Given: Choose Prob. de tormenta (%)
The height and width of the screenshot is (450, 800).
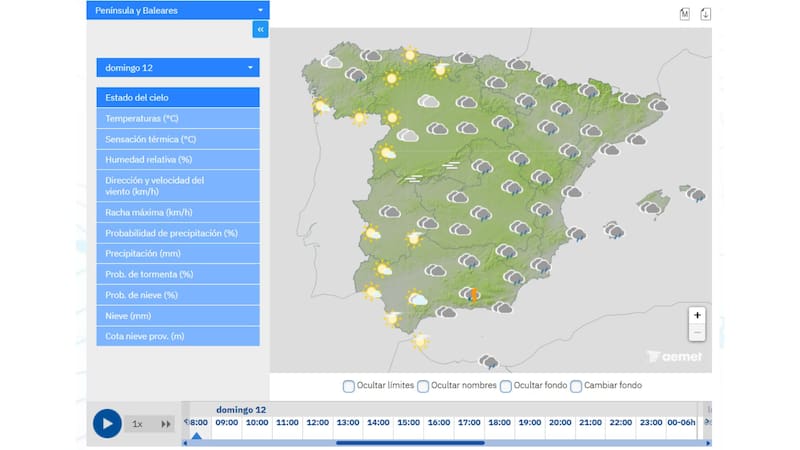Looking at the screenshot, I should tap(178, 274).
